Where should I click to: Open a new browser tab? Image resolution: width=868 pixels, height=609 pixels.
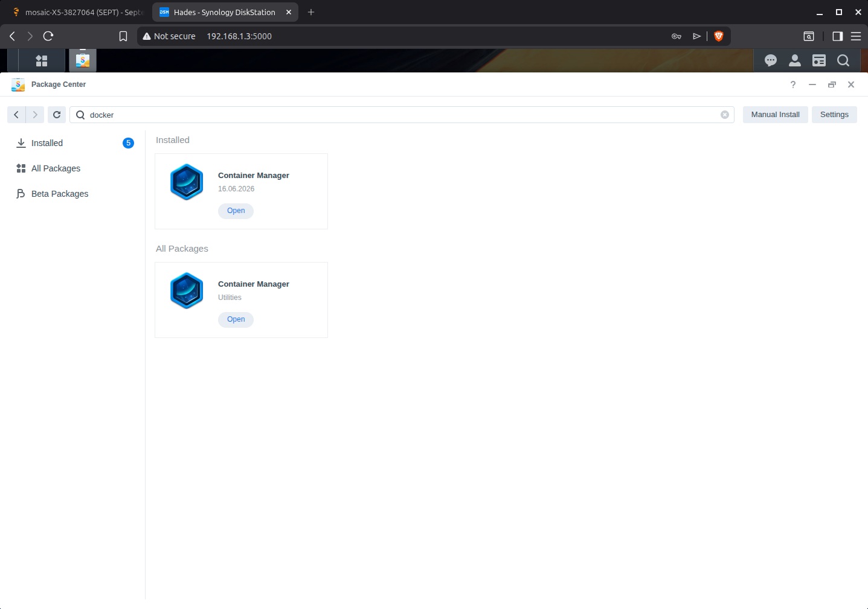[311, 12]
